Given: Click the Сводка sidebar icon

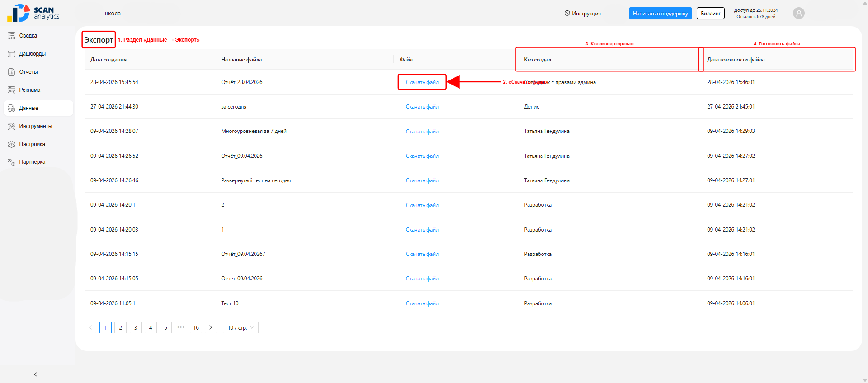Looking at the screenshot, I should tap(12, 36).
